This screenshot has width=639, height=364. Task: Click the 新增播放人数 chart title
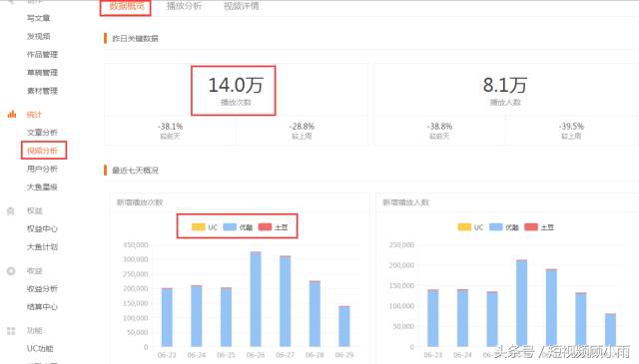coord(406,202)
